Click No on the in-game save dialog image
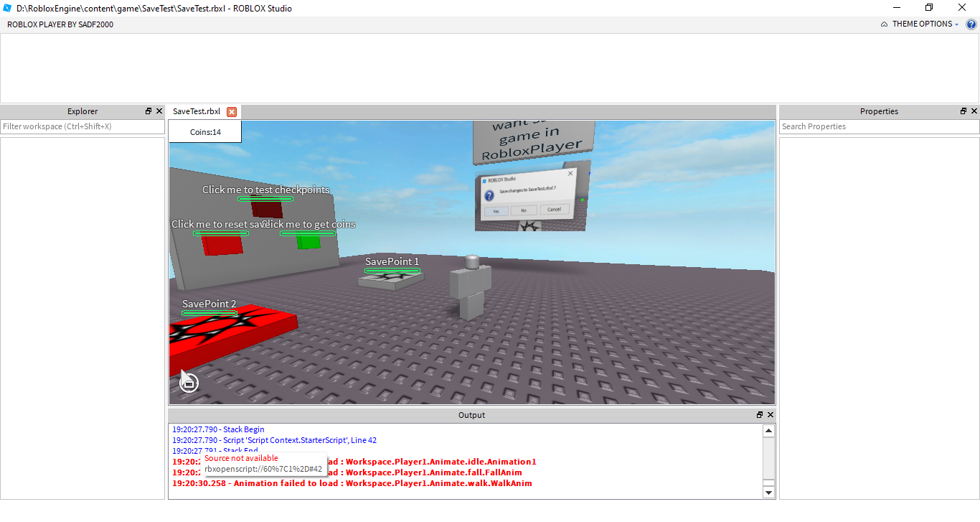Screen dimensions: 980x522 point(524,210)
